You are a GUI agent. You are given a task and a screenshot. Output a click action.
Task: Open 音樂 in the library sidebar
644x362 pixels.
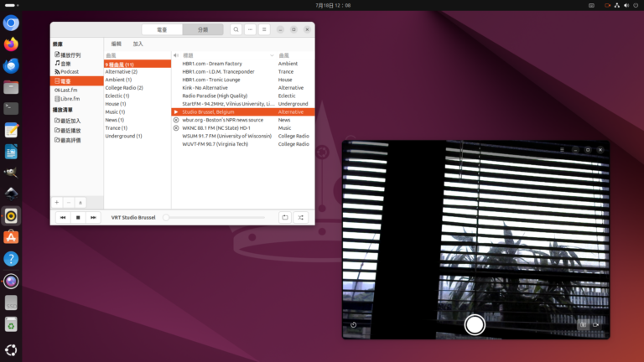click(77, 64)
